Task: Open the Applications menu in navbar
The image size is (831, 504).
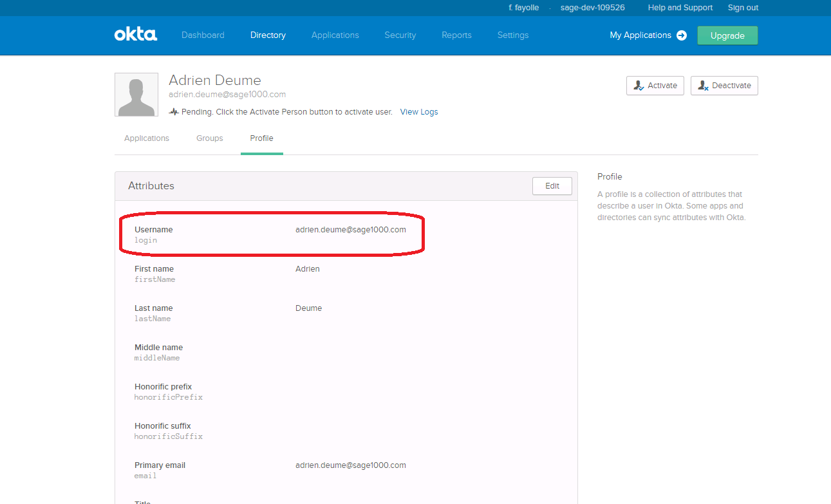Action: [335, 35]
